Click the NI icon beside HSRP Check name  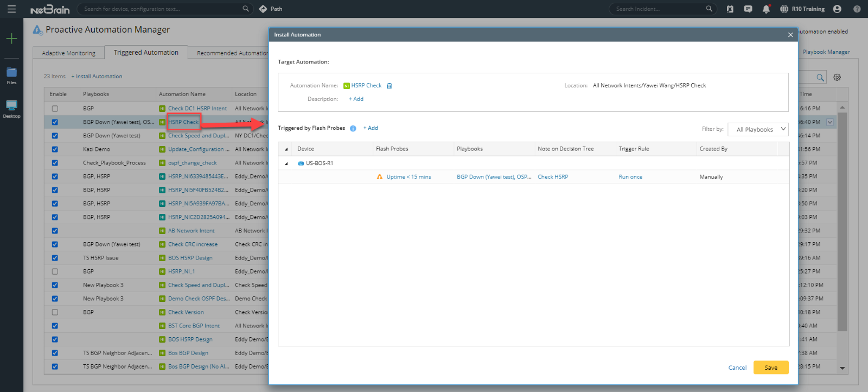click(347, 86)
